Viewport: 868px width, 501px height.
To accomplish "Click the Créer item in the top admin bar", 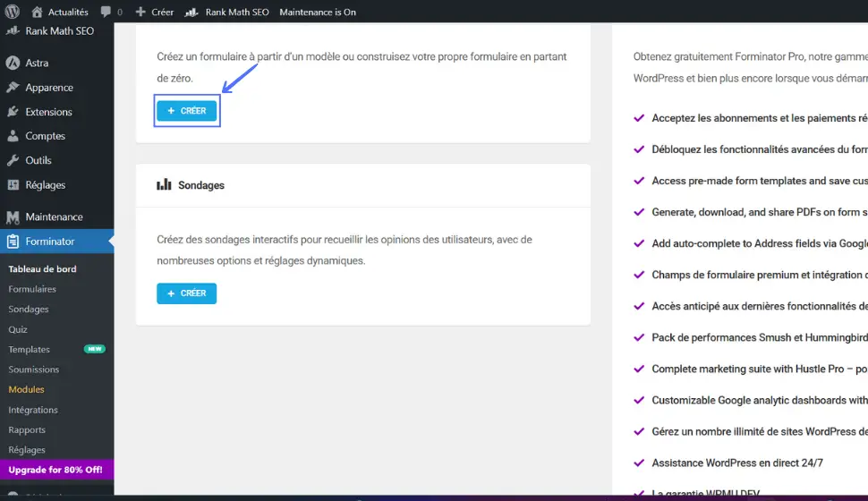I will (155, 12).
